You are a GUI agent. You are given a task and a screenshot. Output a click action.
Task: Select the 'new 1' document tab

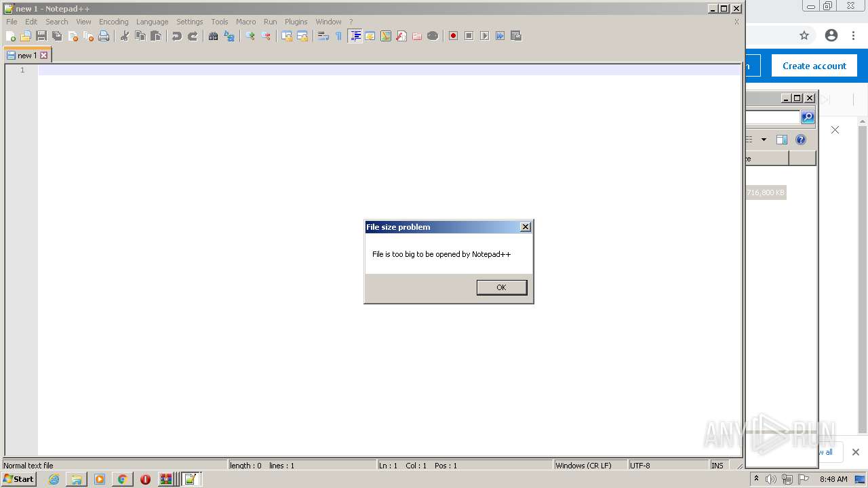click(27, 56)
